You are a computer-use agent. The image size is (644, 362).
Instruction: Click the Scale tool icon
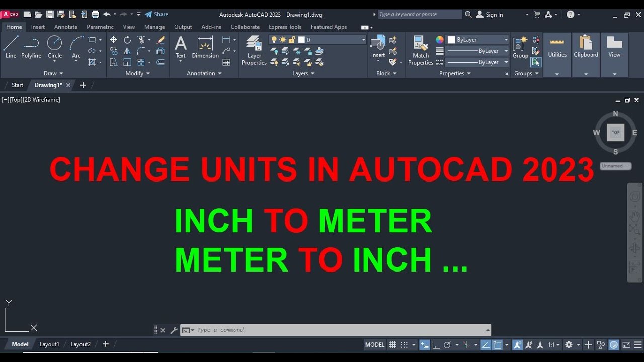pyautogui.click(x=127, y=62)
